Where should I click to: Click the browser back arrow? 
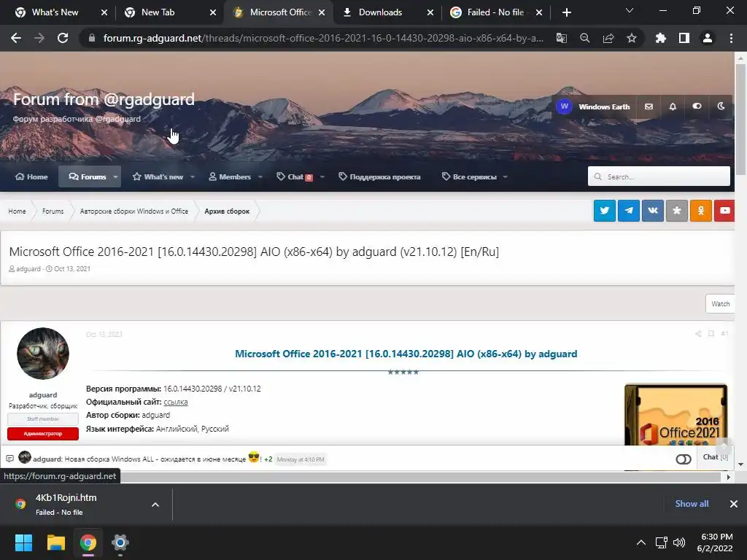click(x=16, y=38)
